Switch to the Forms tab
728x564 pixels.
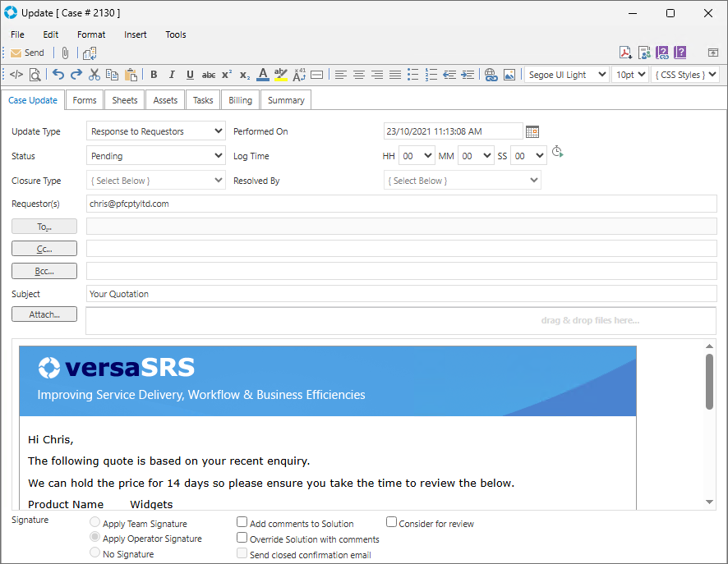(85, 100)
